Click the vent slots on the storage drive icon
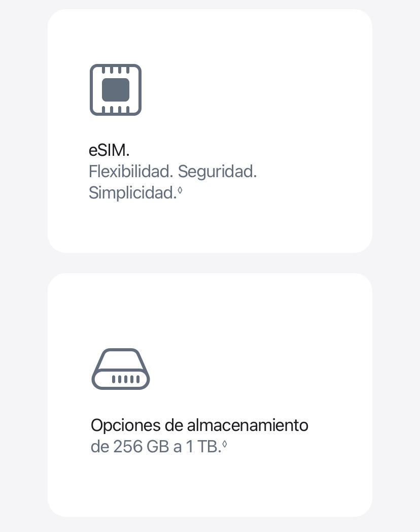The image size is (420, 532). pyautogui.click(x=125, y=379)
